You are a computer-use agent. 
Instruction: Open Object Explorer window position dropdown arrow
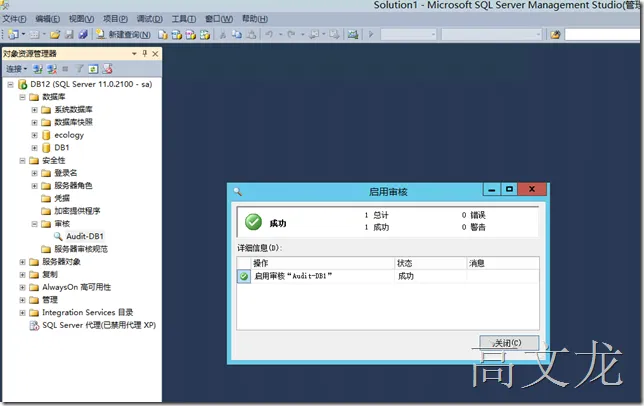point(134,54)
